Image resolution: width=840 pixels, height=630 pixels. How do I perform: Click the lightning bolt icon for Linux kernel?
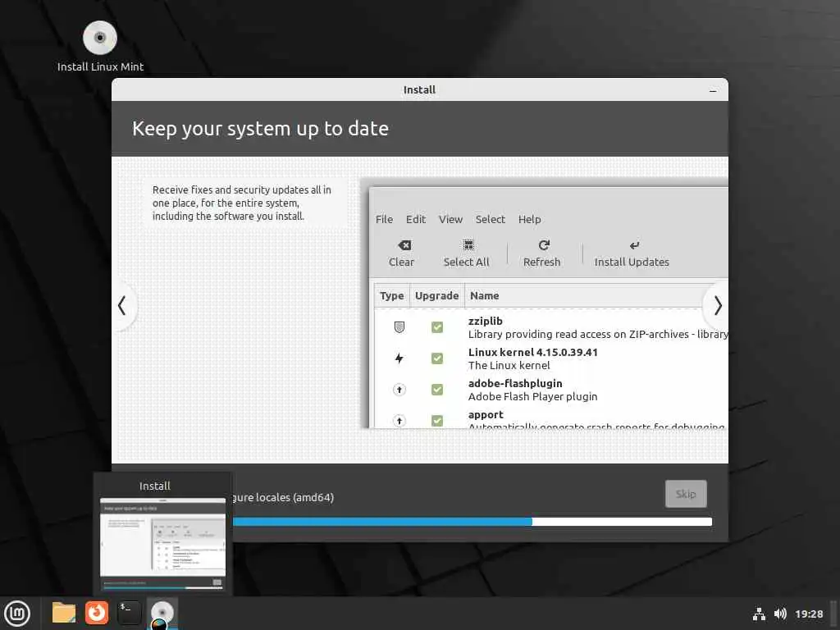click(x=399, y=358)
